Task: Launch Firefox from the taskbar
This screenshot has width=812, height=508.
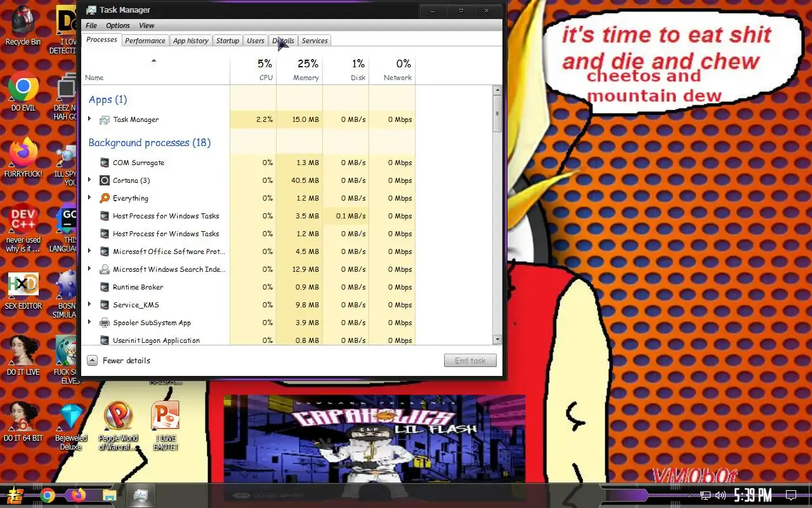Action: click(x=78, y=495)
